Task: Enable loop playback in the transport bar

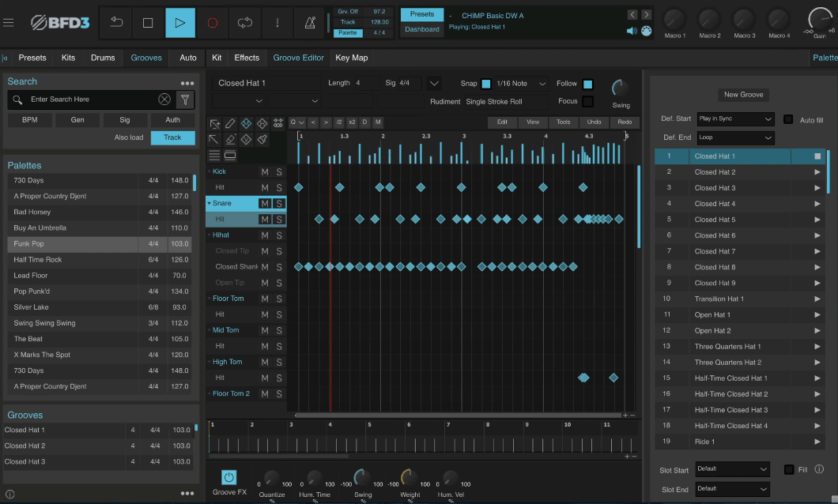Action: (x=245, y=23)
